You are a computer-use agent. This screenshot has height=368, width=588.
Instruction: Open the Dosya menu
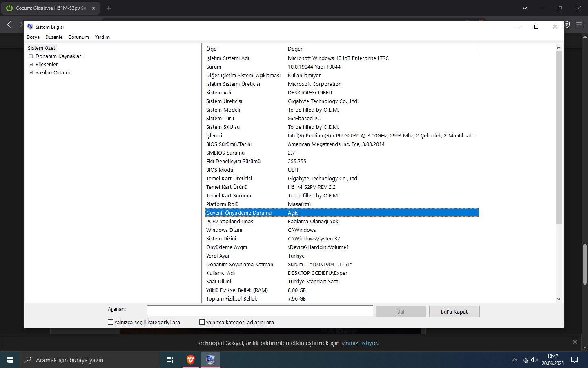point(33,37)
